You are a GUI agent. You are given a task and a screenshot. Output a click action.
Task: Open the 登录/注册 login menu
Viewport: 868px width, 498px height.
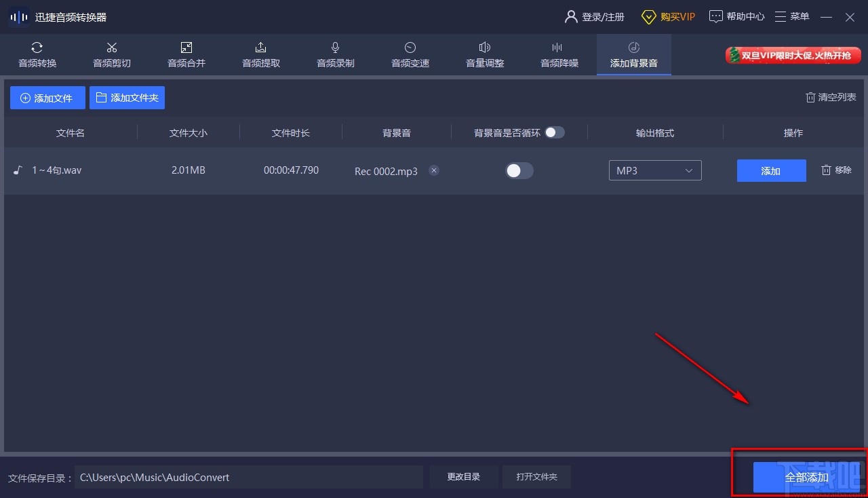point(595,16)
